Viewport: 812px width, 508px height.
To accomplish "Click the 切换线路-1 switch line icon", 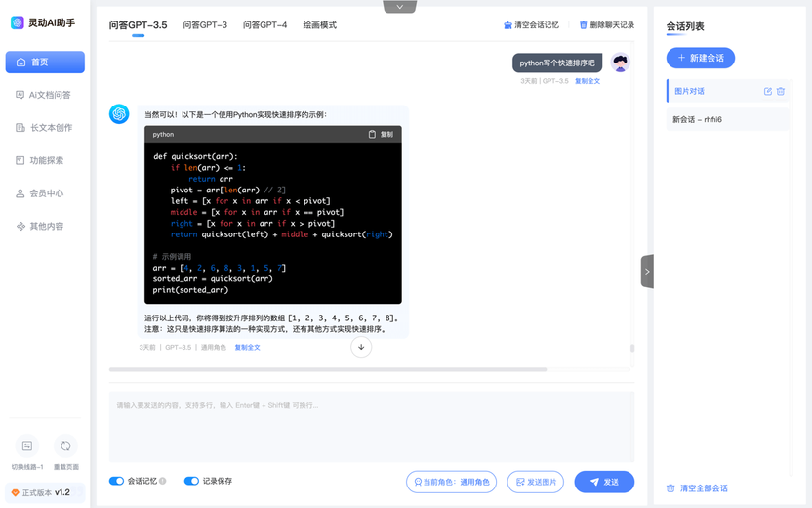I will coord(27,445).
